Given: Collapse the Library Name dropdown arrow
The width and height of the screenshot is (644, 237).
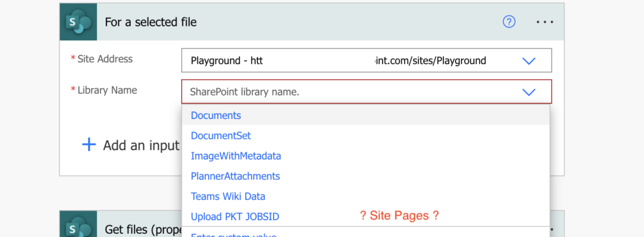Looking at the screenshot, I should pos(528,92).
